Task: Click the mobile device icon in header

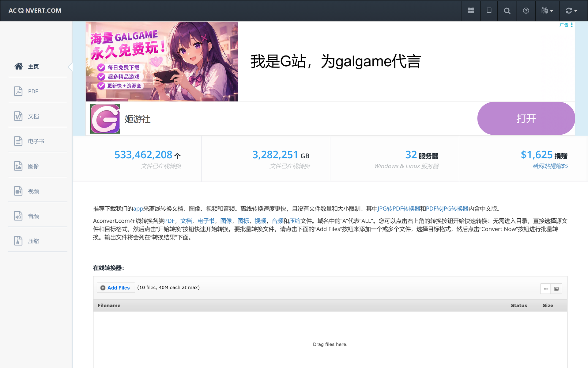Action: pyautogui.click(x=489, y=11)
